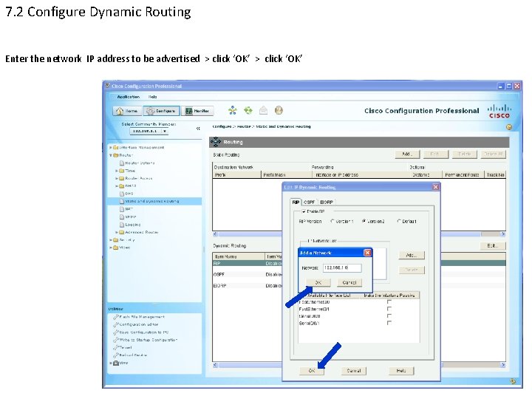Switch to the EIGRP tab
Viewport: 532px width, 399px height.
click(327, 202)
